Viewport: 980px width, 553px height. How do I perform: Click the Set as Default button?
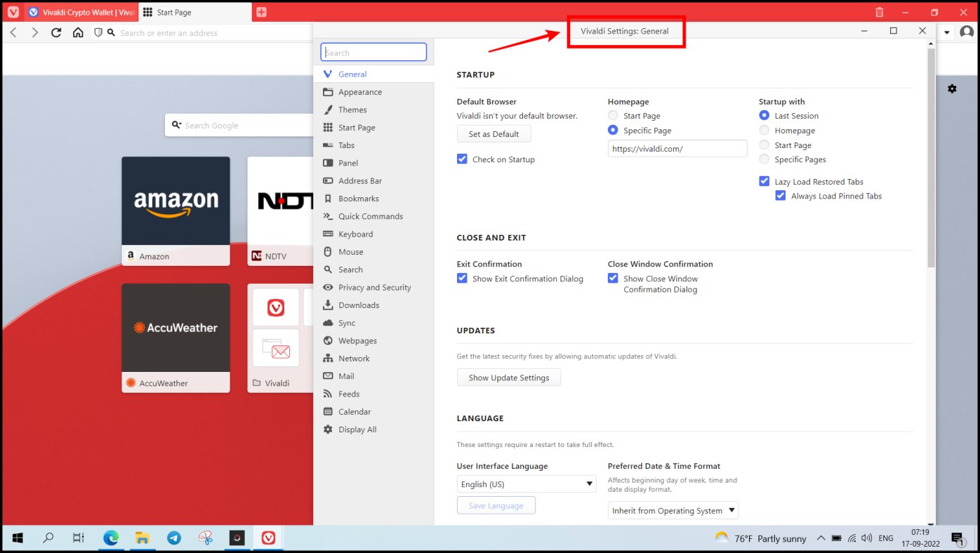tap(494, 134)
